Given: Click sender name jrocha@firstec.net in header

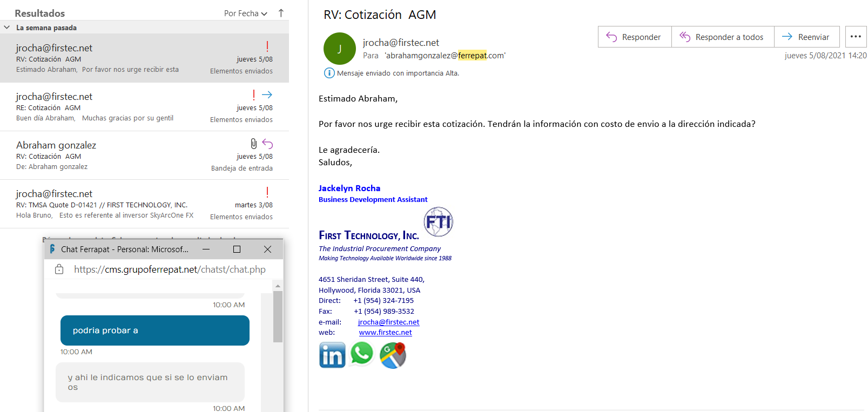Looking at the screenshot, I should point(401,43).
